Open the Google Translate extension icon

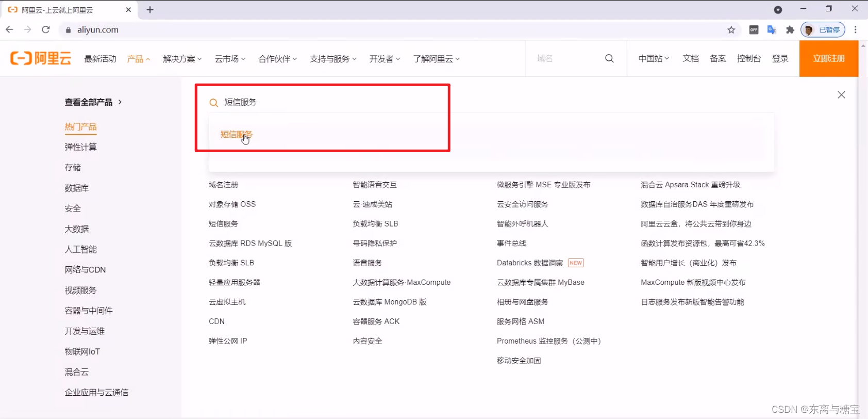click(x=772, y=30)
